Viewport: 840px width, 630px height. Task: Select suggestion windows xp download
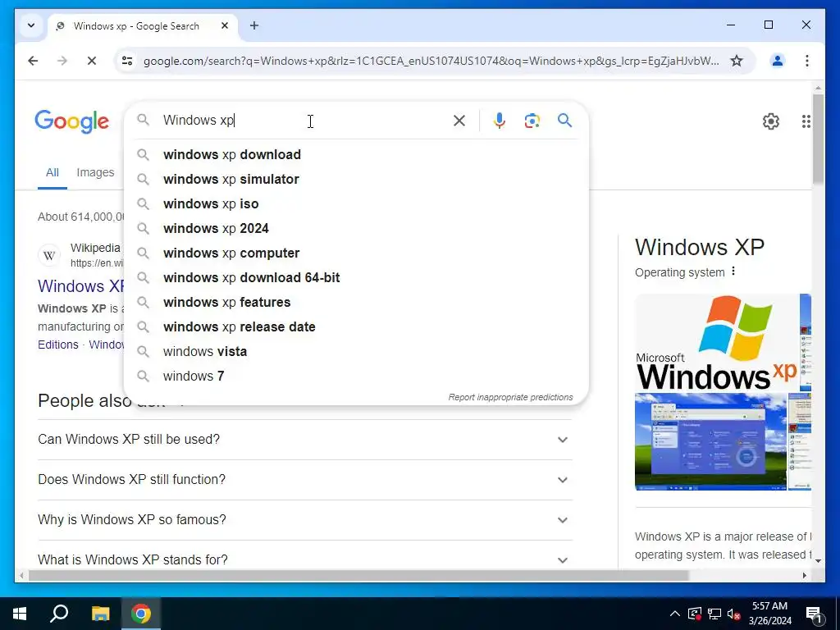(356, 154)
